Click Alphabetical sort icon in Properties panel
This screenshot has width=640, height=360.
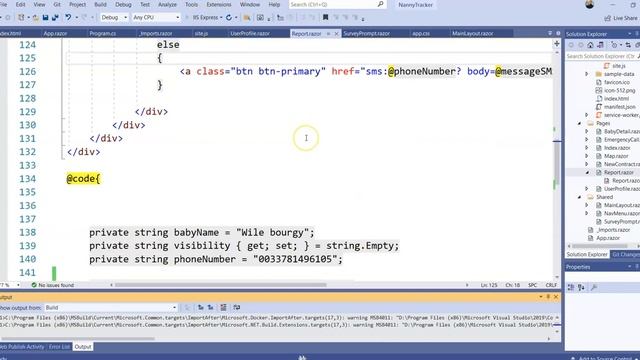tap(581, 288)
